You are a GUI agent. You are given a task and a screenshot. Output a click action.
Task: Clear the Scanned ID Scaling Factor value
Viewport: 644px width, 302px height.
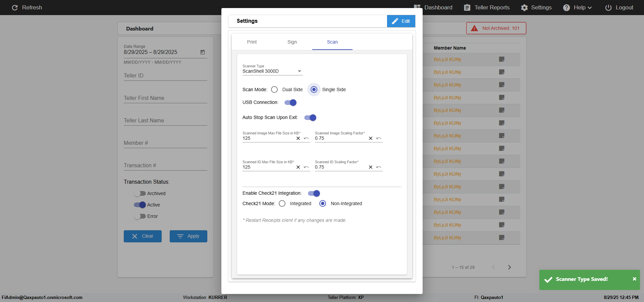(x=371, y=167)
